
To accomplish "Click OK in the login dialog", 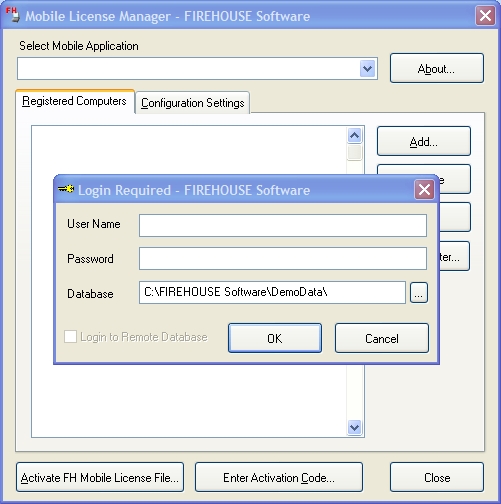I will (x=275, y=338).
